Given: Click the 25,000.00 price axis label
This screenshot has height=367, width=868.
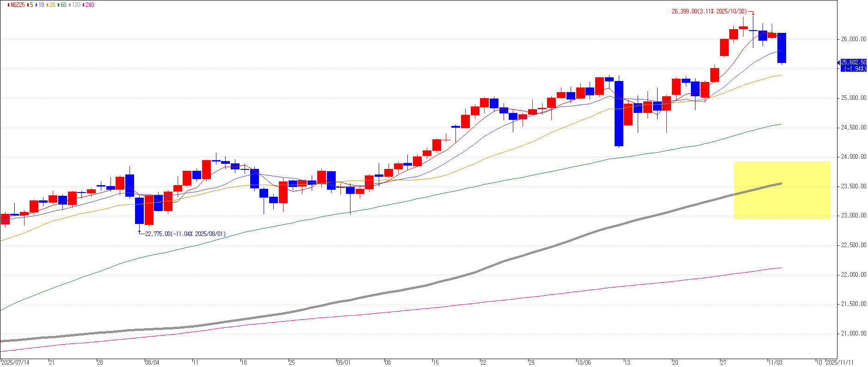Looking at the screenshot, I should tap(854, 98).
